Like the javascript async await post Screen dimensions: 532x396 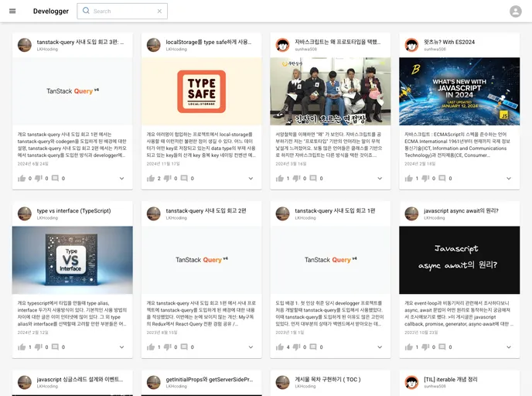point(408,346)
